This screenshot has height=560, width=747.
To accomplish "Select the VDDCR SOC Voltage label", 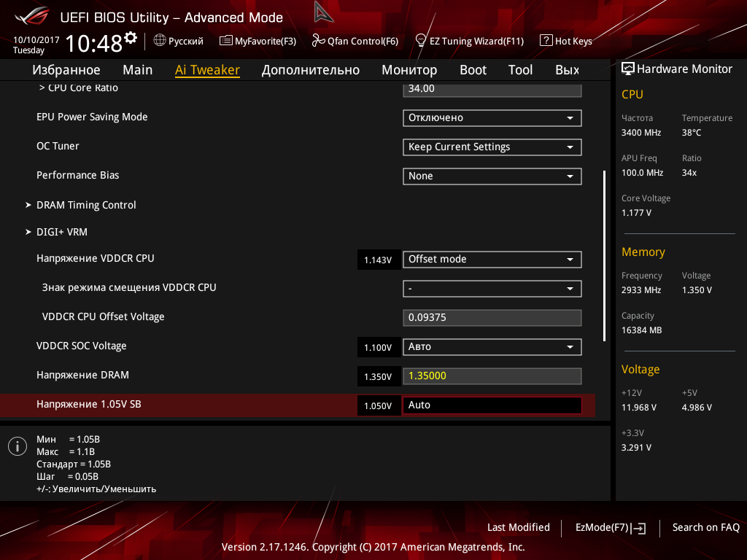I will (82, 346).
